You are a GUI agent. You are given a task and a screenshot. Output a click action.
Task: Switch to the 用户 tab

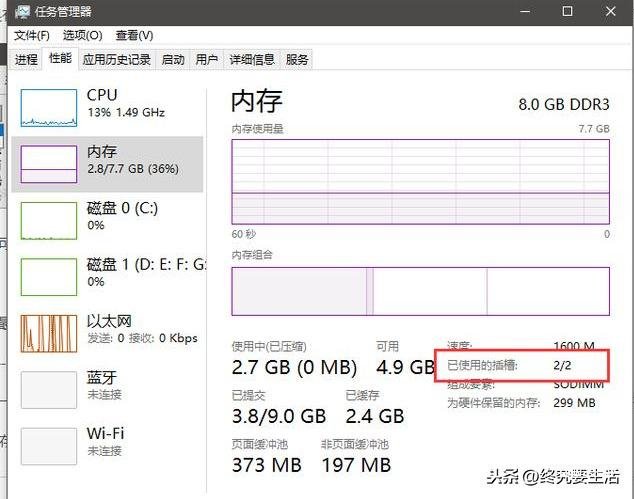coord(207,60)
